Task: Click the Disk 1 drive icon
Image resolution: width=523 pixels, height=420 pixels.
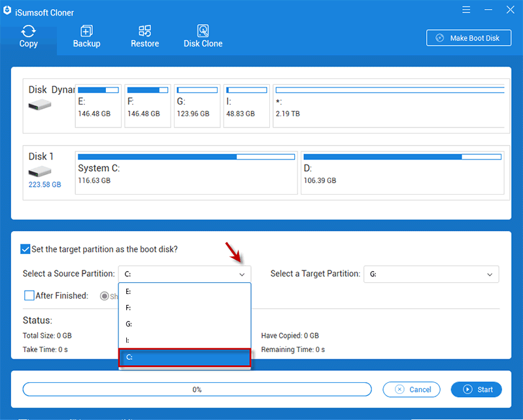Action: tap(40, 172)
